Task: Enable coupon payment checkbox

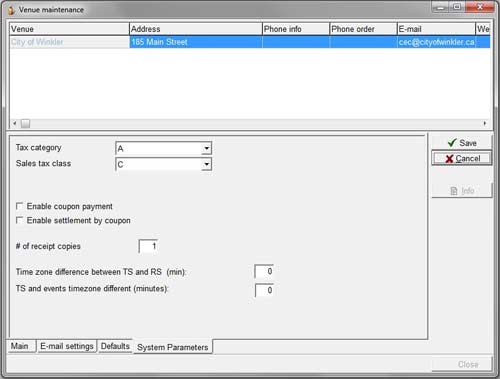Action: tap(20, 206)
